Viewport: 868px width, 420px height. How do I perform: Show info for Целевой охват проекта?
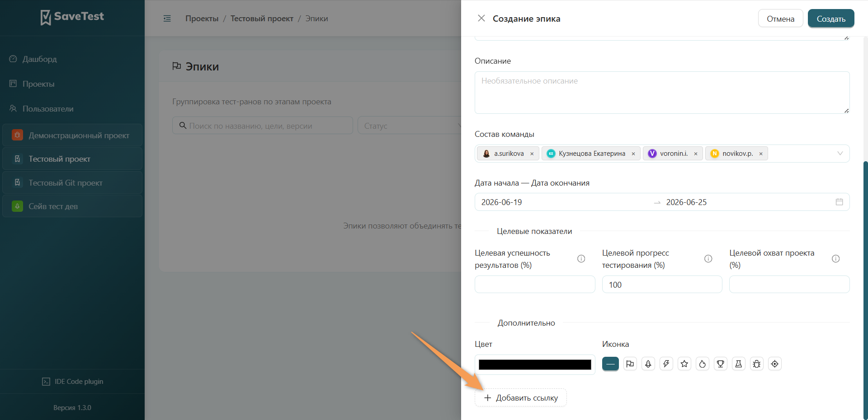point(836,259)
